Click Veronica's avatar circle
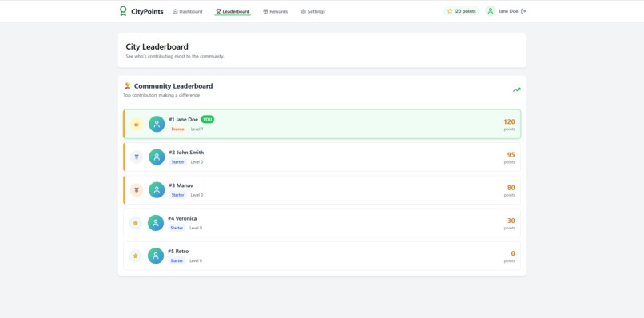This screenshot has height=318, width=644. tap(156, 223)
